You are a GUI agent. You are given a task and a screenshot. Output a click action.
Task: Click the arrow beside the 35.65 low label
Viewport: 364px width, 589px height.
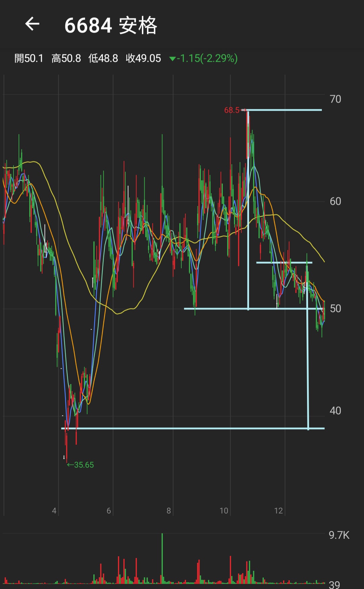[x=70, y=465]
